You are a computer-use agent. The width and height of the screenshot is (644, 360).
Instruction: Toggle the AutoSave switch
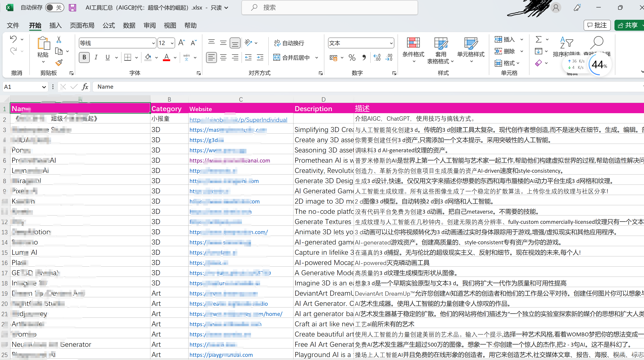[x=54, y=7]
